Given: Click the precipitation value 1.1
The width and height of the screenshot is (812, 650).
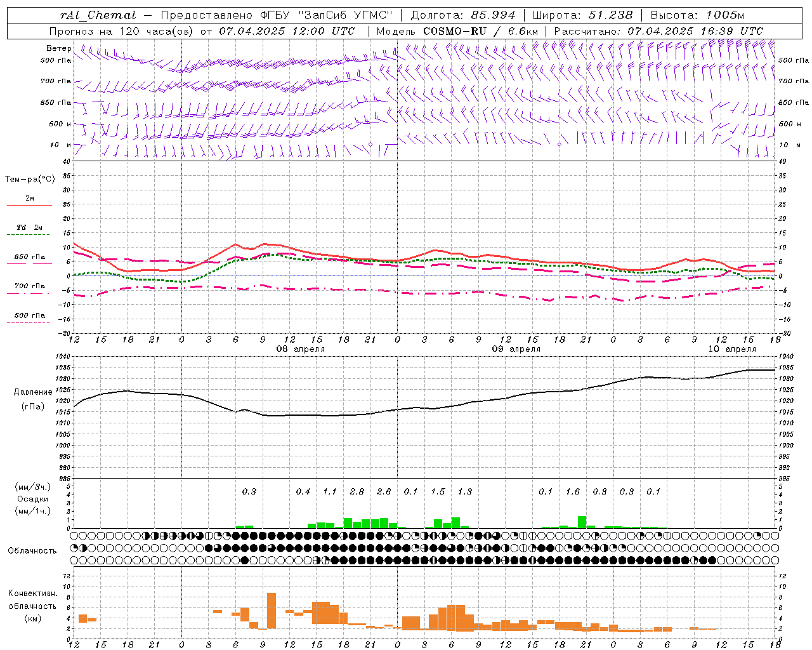Looking at the screenshot, I should 330,492.
